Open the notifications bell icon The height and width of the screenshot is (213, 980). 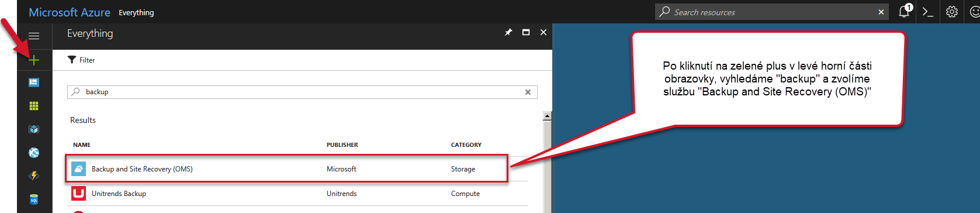(905, 11)
